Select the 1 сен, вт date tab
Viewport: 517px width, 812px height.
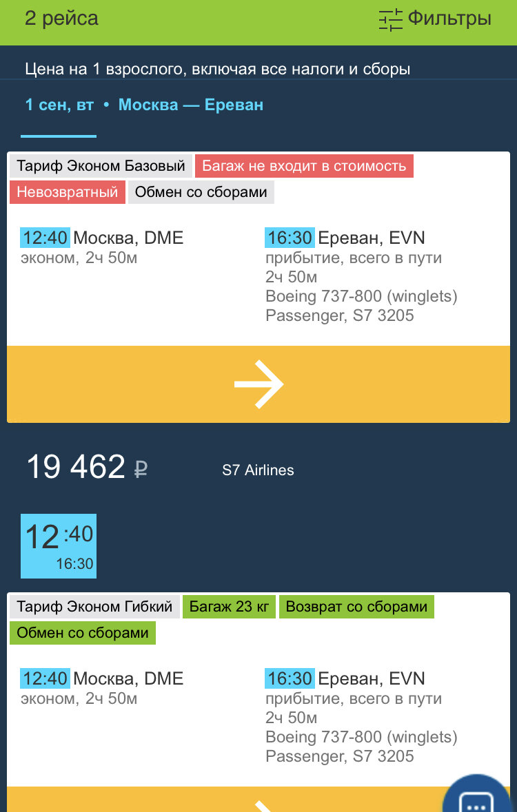60,105
